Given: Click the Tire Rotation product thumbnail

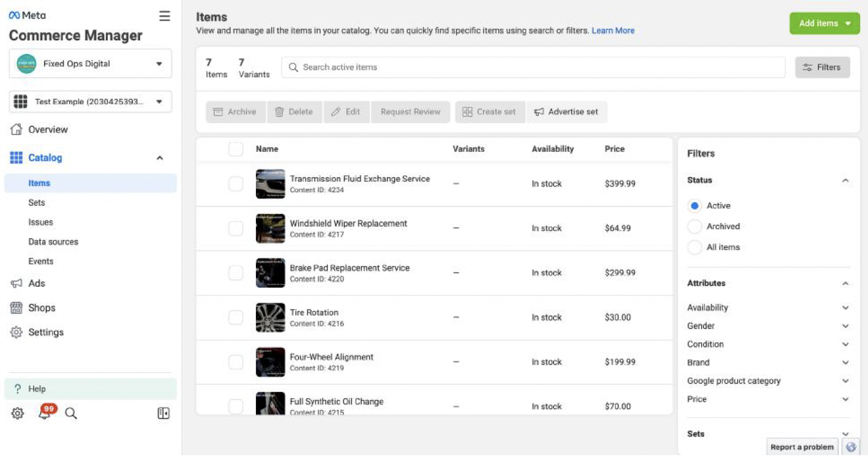Looking at the screenshot, I should 271,317.
